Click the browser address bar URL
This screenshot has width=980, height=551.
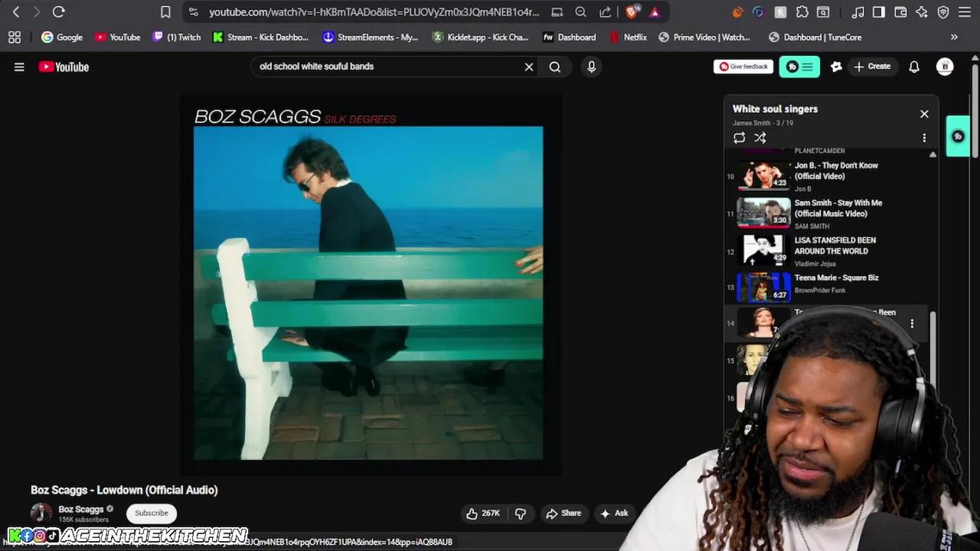374,12
